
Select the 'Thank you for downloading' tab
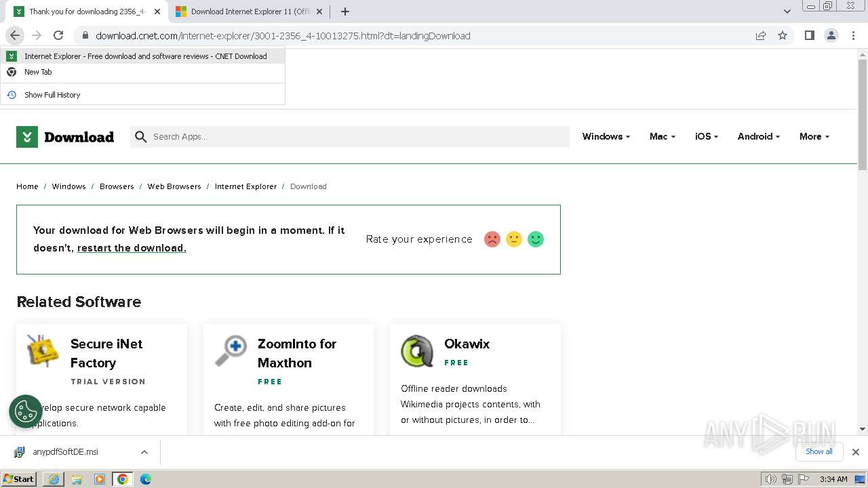(87, 12)
